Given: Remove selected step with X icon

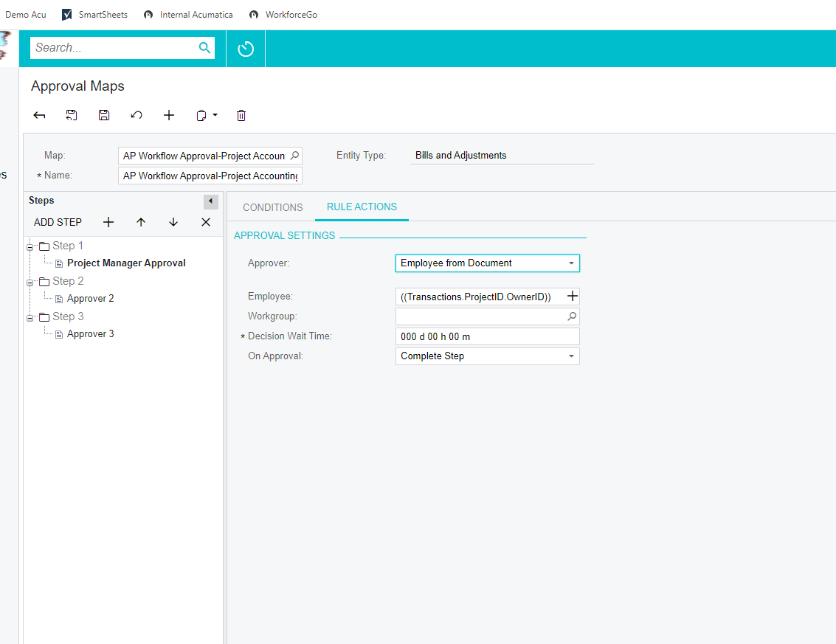Looking at the screenshot, I should (x=206, y=222).
